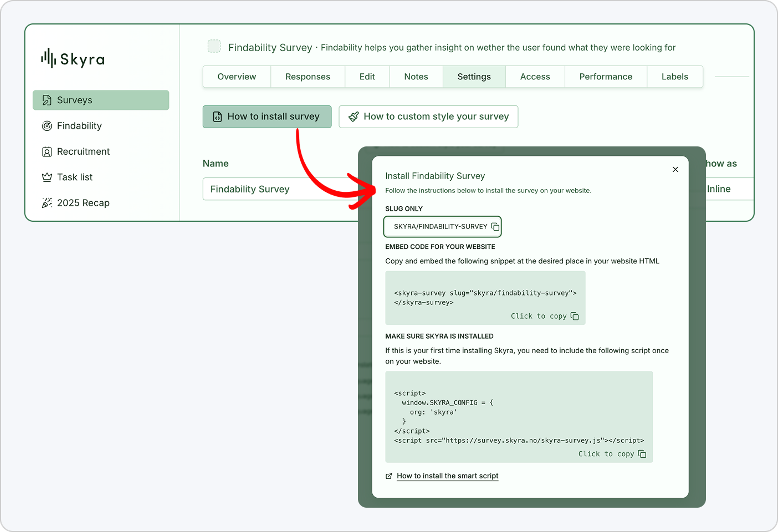Click the SKYRA/FINDABILITY-SURVEY slug box

[x=442, y=227]
